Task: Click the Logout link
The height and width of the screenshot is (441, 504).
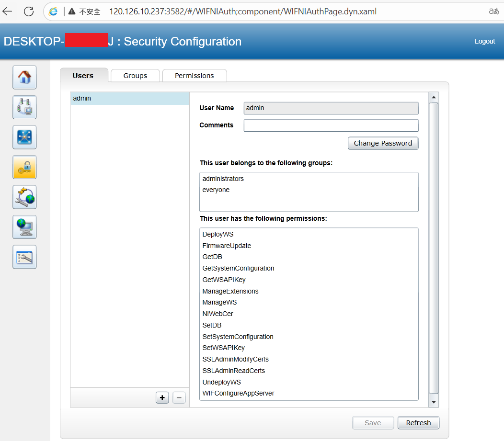Action: (485, 42)
